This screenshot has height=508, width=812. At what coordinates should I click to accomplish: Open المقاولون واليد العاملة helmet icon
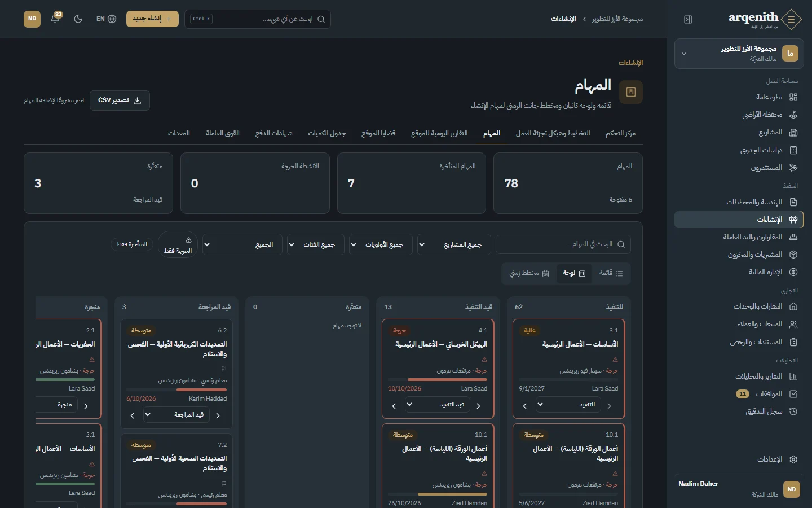[x=793, y=237]
